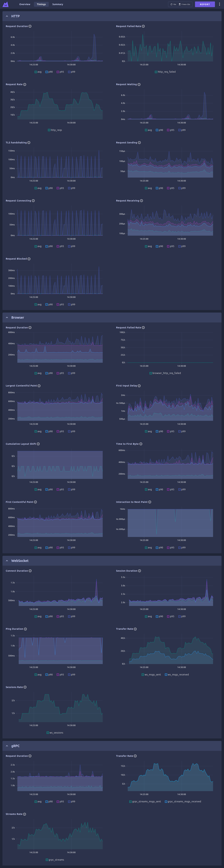The width and height of the screenshot is (224, 868).
Task: Show info for TLS handshaking
Action: pos(29,143)
